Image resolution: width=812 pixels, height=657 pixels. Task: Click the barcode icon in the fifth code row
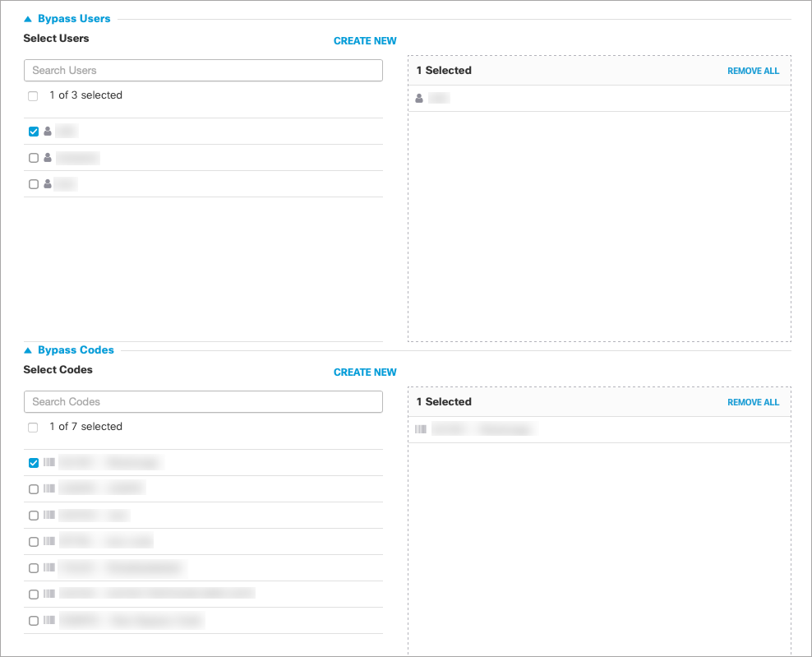tap(49, 567)
